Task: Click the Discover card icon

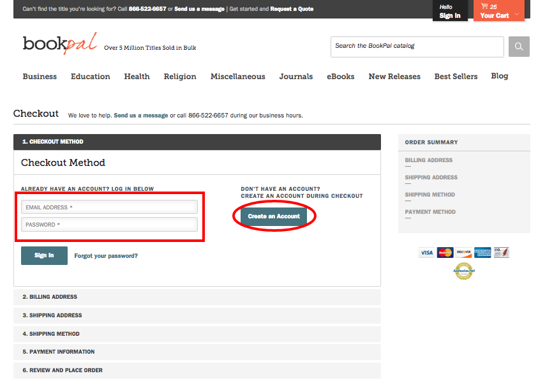Action: pos(464,253)
